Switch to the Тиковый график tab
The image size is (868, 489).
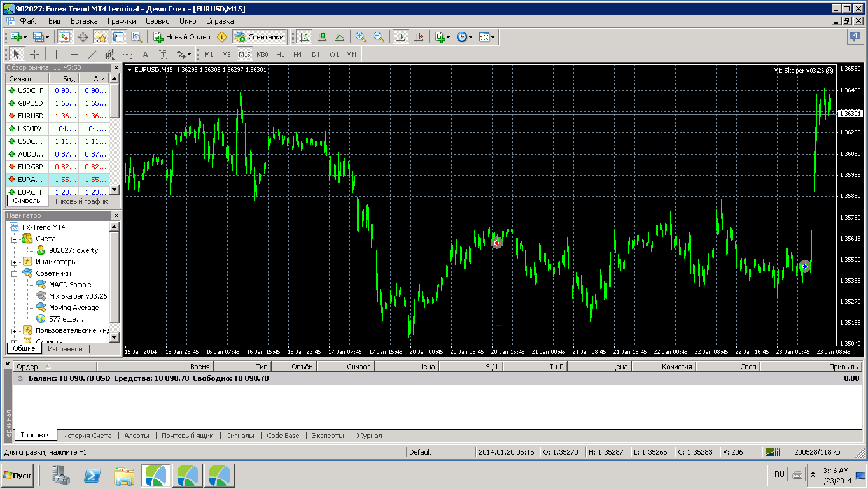(x=81, y=201)
